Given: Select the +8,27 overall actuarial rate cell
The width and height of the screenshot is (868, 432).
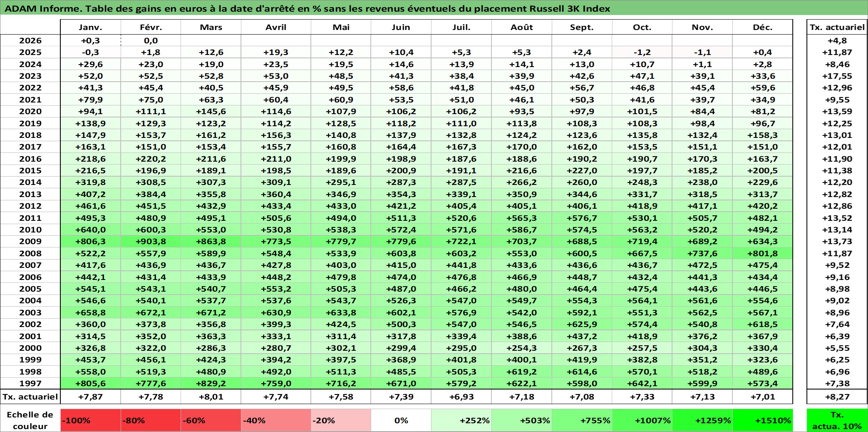Looking at the screenshot, I should click(x=837, y=397).
